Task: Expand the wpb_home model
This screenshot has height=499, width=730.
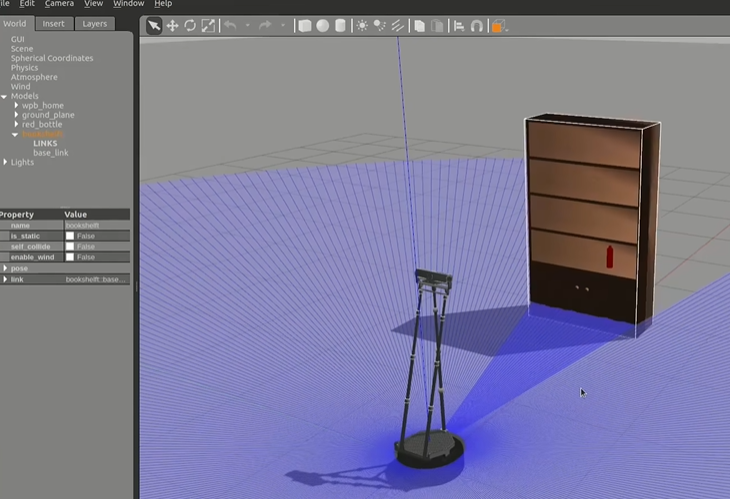Action: (x=16, y=105)
